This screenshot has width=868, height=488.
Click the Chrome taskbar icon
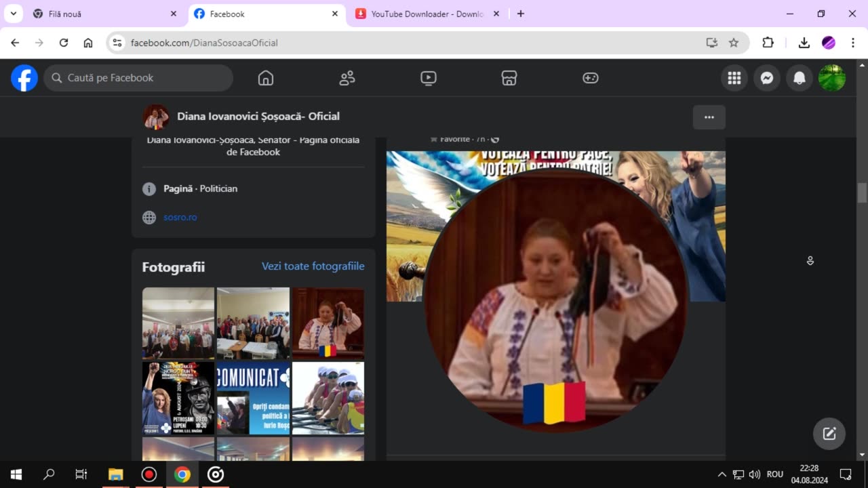pyautogui.click(x=182, y=474)
